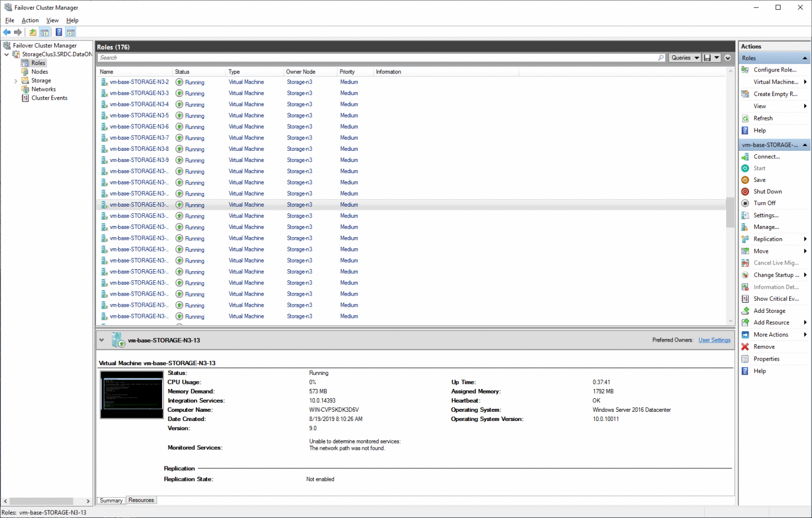
Task: Click the red Remove X icon
Action: coord(745,347)
